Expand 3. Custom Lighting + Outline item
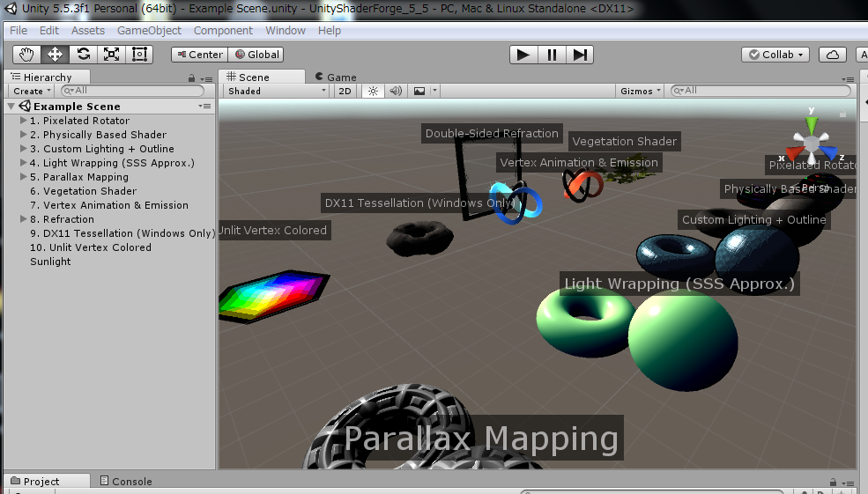868x494 pixels. point(23,148)
